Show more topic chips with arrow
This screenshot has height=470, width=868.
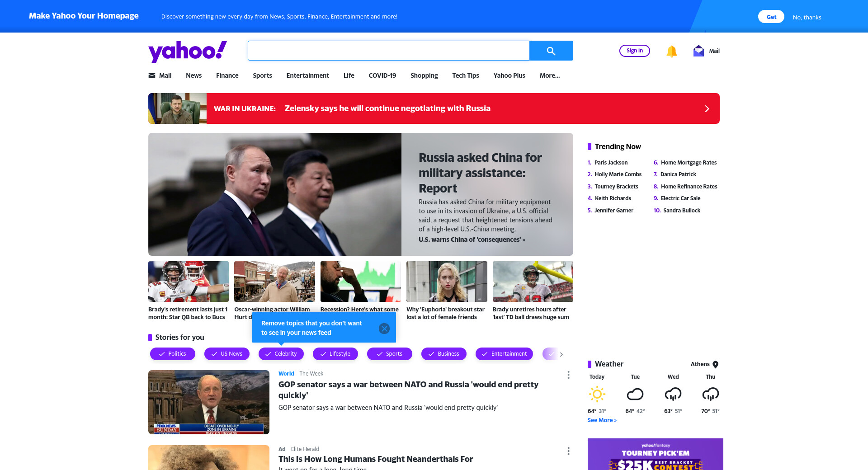561,354
